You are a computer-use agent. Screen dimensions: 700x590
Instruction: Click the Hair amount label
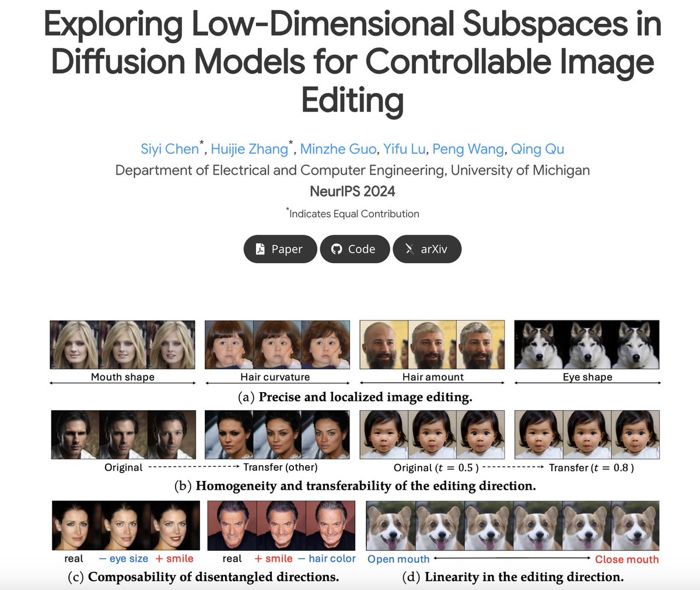pyautogui.click(x=433, y=377)
